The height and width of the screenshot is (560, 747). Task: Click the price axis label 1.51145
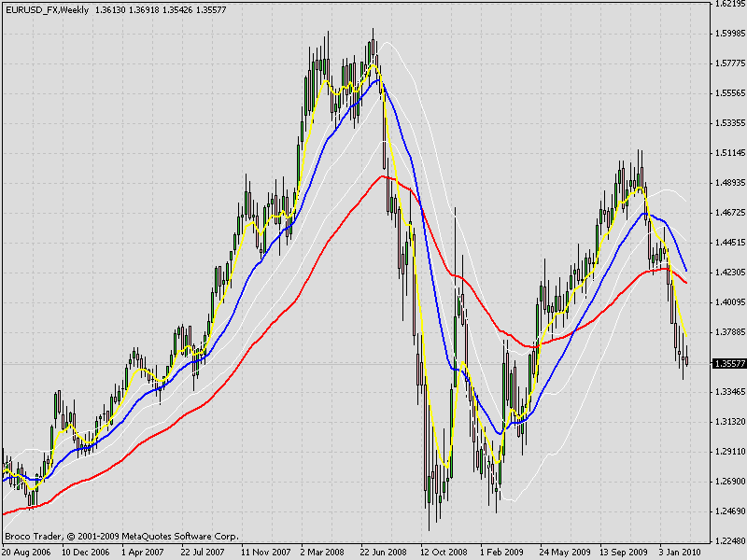730,153
